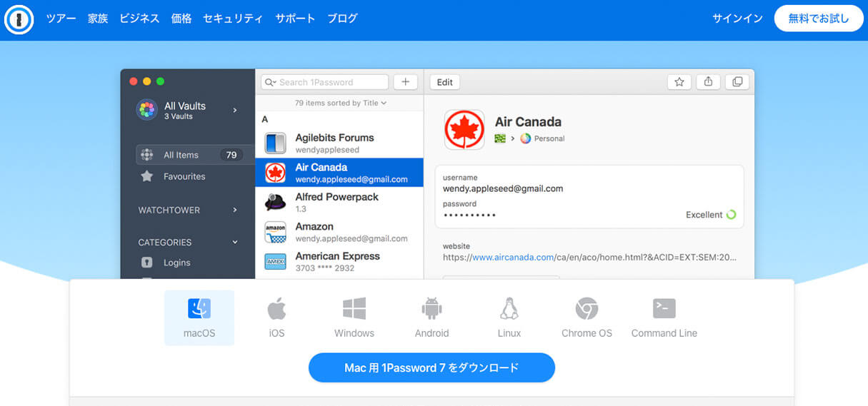Viewport: 868px width, 406px height.
Task: Click the American Express card icon
Action: pos(275,262)
